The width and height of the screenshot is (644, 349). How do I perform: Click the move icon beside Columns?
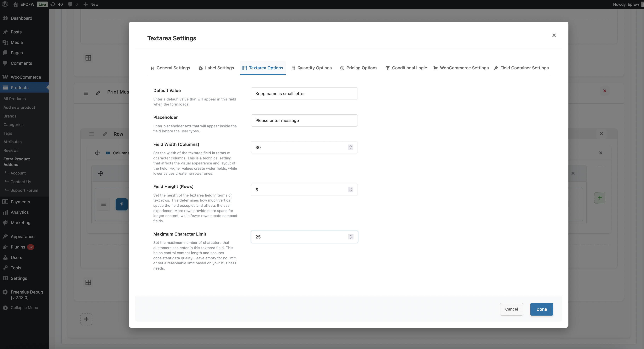(x=97, y=153)
